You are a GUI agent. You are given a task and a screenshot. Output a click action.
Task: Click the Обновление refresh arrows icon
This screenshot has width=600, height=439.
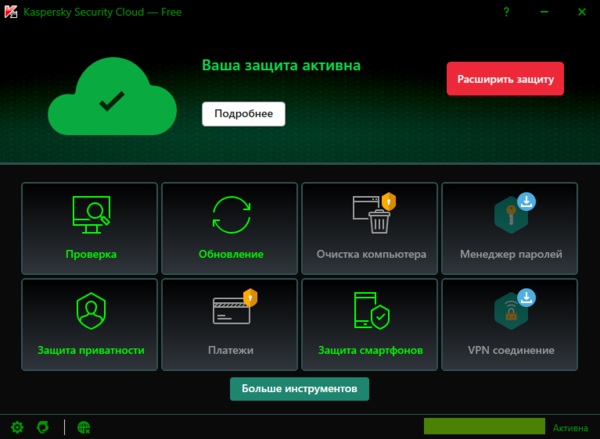(x=232, y=215)
